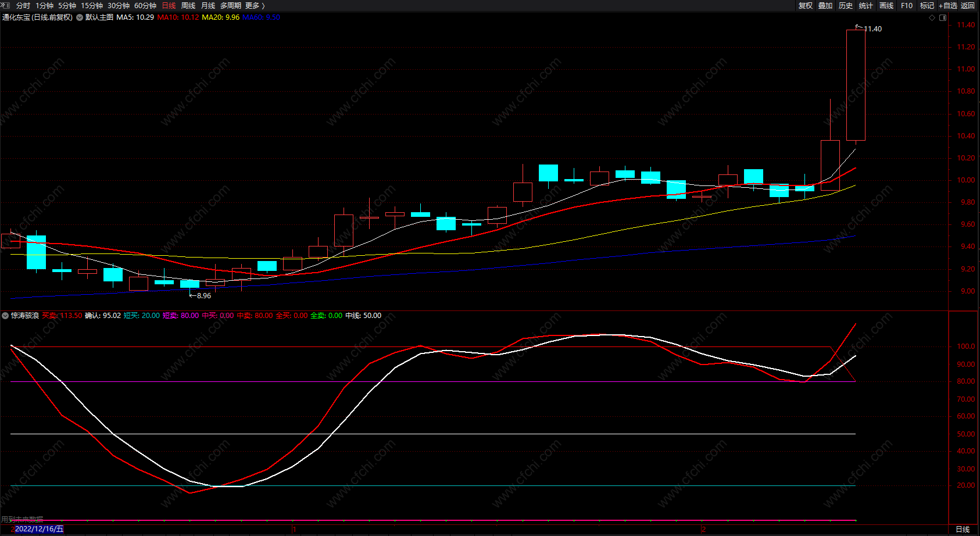
Task: Open the 惊涛骇浪 indicator dropdown arrow
Action: pos(5,316)
